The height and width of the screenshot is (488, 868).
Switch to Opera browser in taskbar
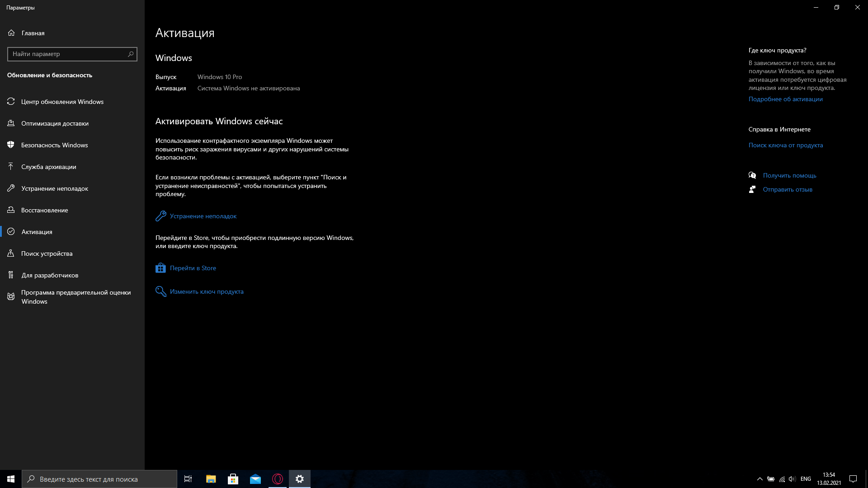coord(278,479)
